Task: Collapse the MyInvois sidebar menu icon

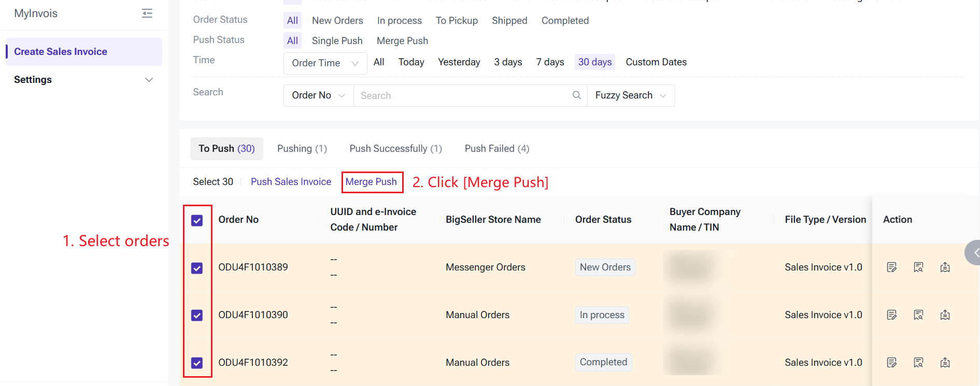Action: 147,13
